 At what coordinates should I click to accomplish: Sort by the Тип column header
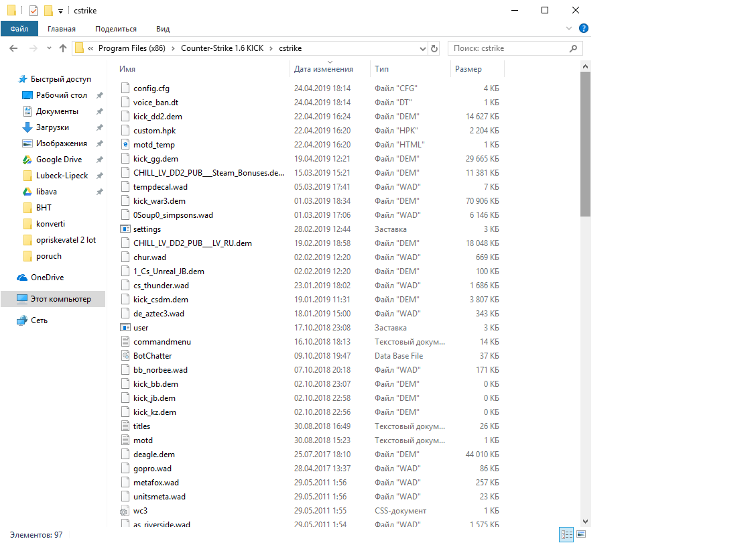tap(381, 69)
